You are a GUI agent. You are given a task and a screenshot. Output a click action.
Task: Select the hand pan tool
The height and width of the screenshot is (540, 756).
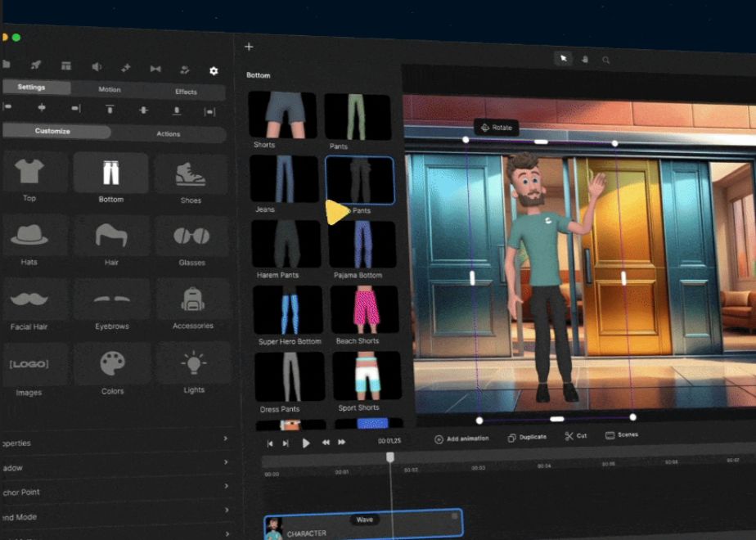click(x=585, y=59)
